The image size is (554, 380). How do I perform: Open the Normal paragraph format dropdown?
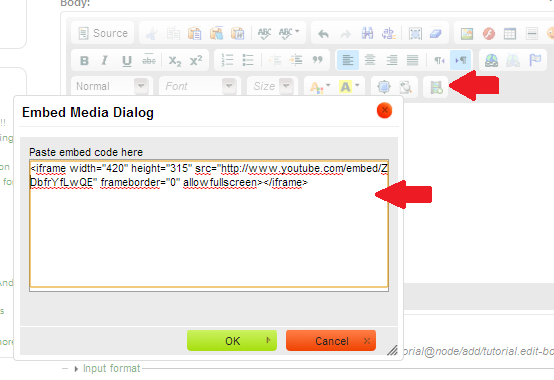click(x=111, y=86)
